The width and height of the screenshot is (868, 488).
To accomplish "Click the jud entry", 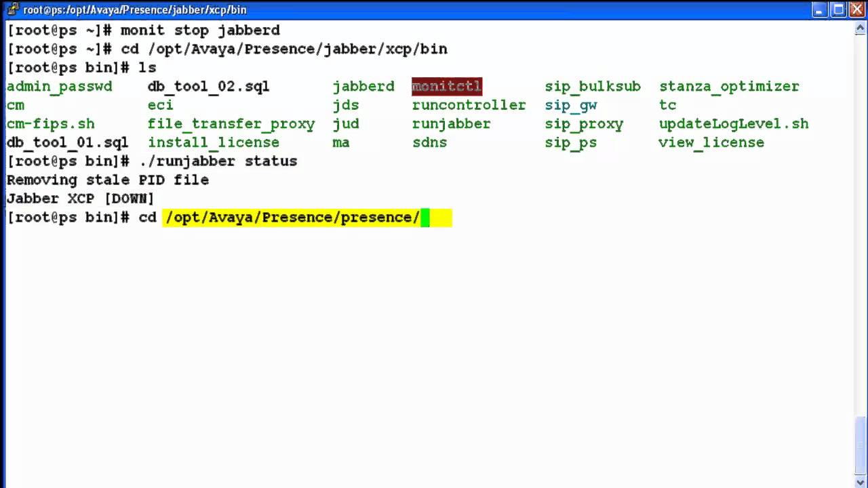I will [346, 124].
